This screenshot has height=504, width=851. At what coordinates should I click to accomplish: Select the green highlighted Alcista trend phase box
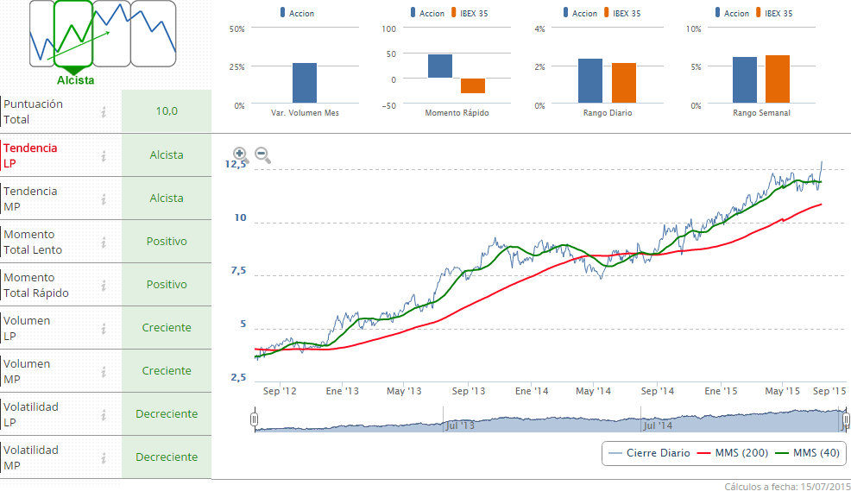72,34
